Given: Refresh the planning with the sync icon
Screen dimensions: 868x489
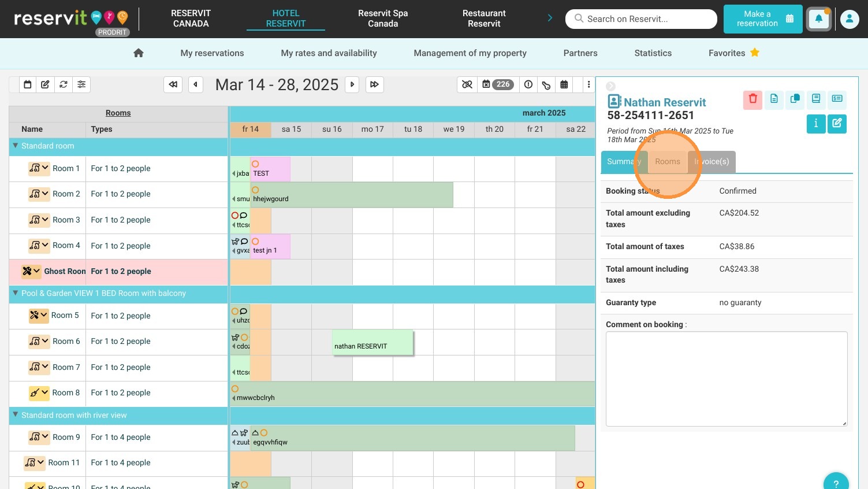Looking at the screenshot, I should point(64,84).
